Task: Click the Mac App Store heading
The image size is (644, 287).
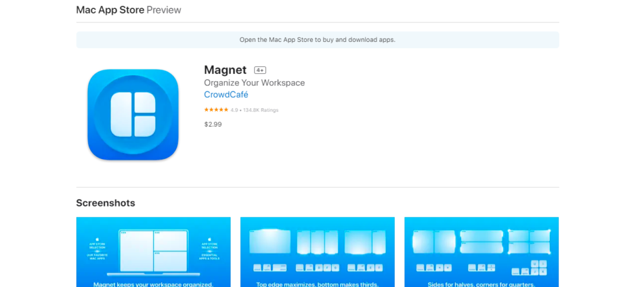Action: click(x=110, y=10)
